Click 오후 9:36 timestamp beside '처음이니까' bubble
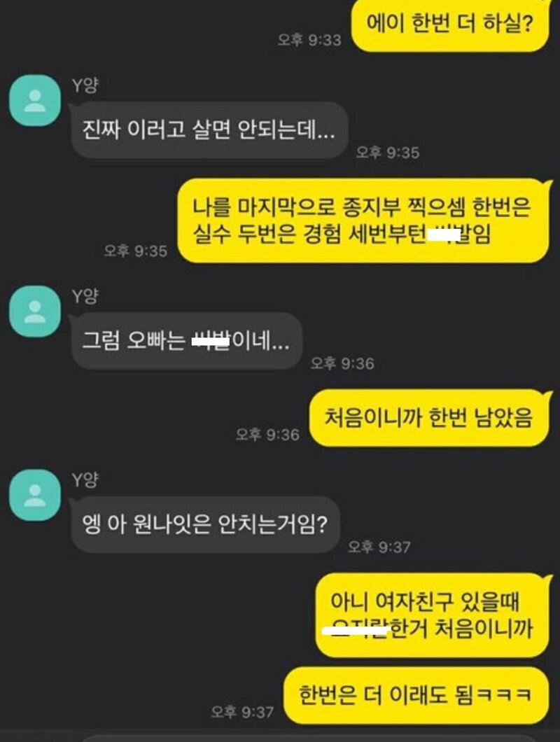This screenshot has height=742, width=560. point(267,434)
